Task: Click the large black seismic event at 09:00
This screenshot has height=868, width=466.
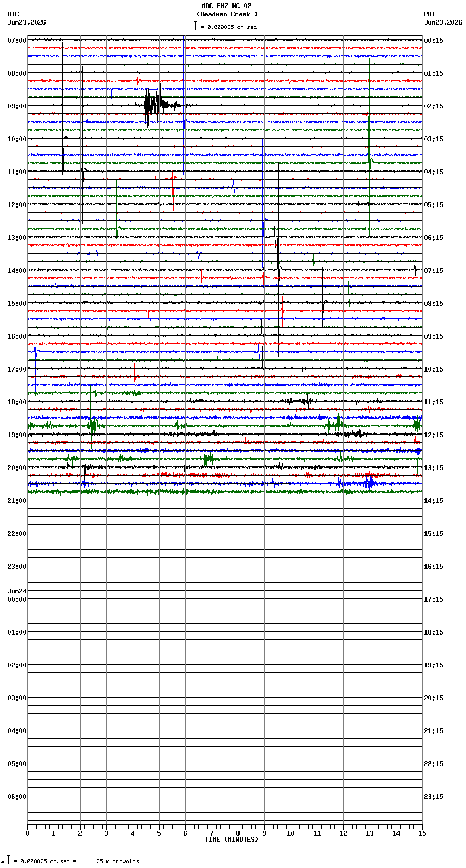Action: tap(155, 105)
